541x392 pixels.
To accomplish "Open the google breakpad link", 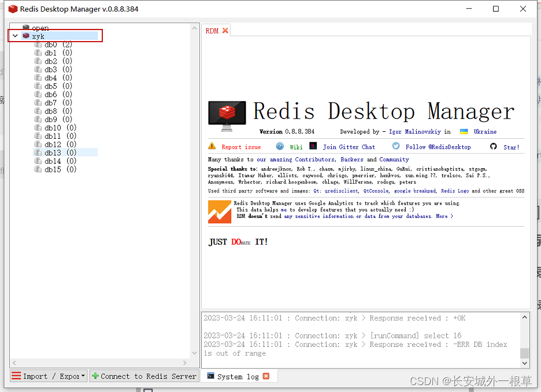I will click(415, 191).
